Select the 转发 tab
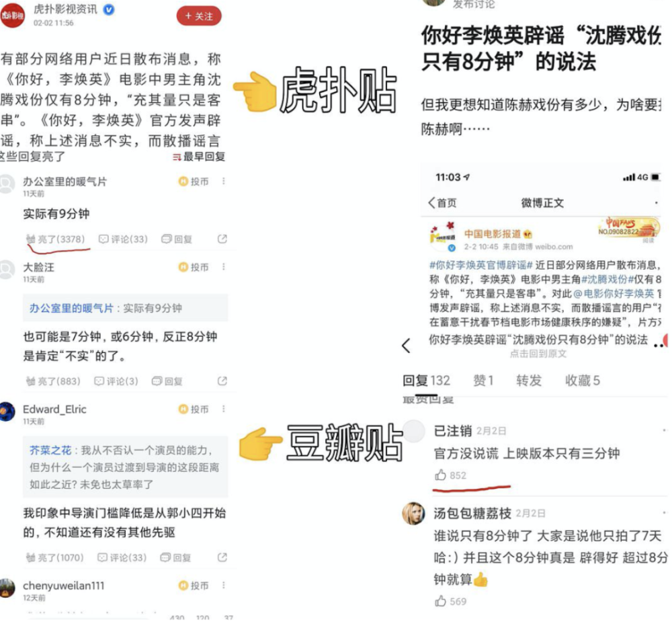The image size is (672, 632). point(529,381)
